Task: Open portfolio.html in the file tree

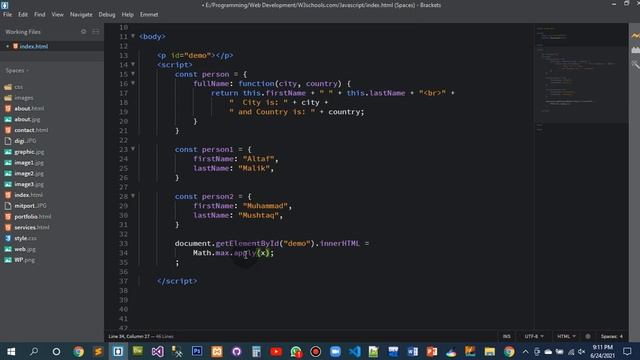Action: click(33, 217)
